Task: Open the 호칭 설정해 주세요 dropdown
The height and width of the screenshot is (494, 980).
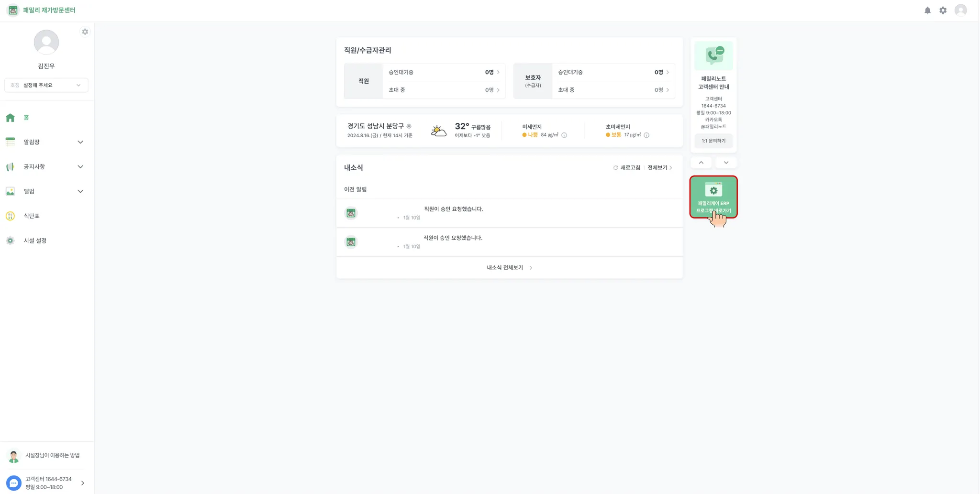Action: pos(46,85)
